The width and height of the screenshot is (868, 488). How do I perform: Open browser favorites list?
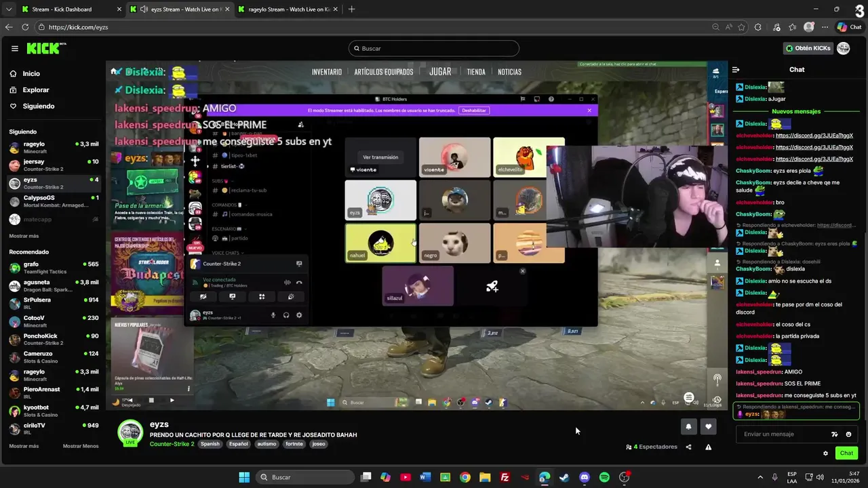(x=792, y=27)
